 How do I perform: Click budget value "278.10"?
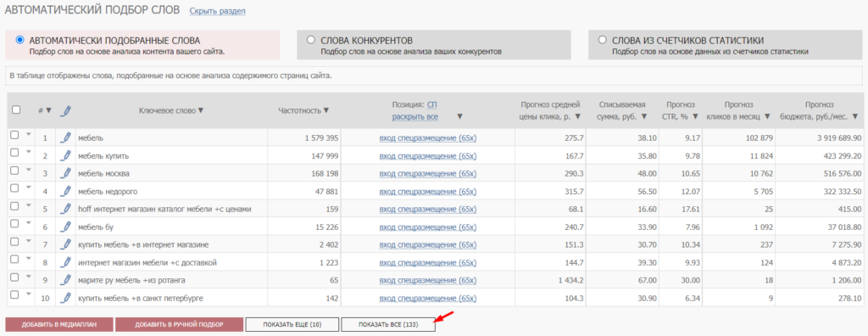point(849,299)
